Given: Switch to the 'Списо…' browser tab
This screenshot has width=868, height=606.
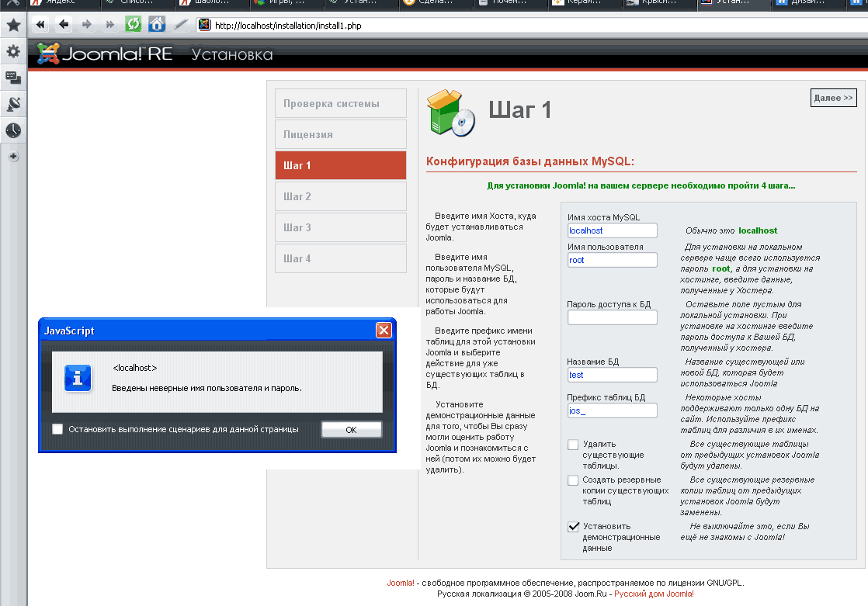Looking at the screenshot, I should [137, 3].
